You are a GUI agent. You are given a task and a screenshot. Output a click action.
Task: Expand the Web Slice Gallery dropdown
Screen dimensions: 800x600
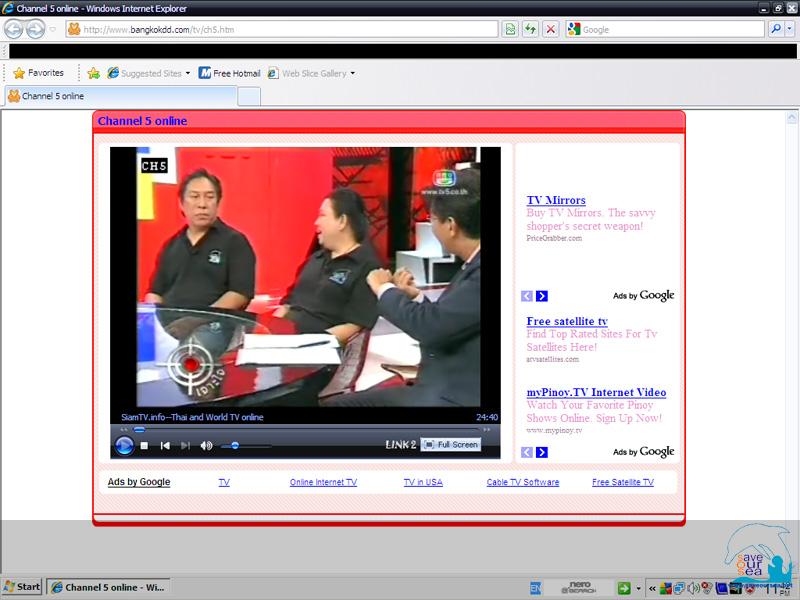(x=352, y=73)
